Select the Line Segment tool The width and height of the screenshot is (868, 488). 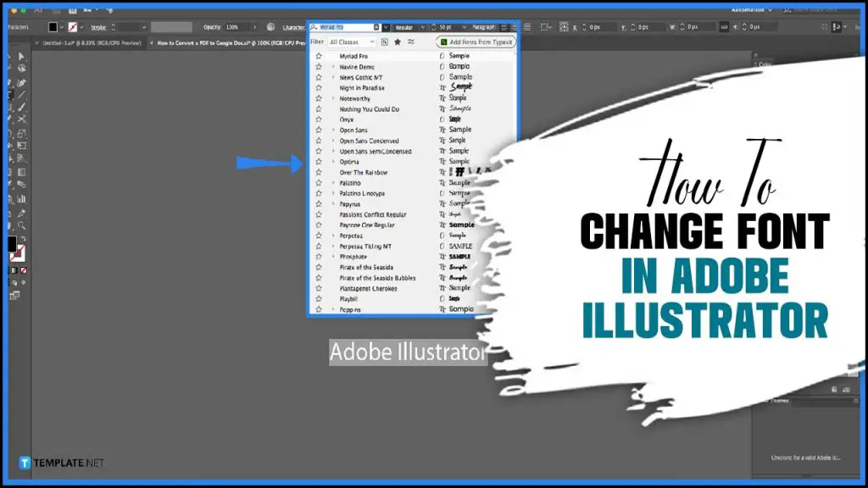[21, 95]
